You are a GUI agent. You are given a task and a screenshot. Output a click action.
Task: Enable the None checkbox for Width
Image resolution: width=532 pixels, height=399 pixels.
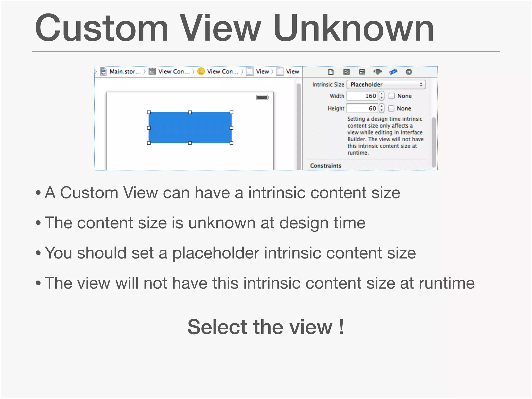(x=392, y=96)
